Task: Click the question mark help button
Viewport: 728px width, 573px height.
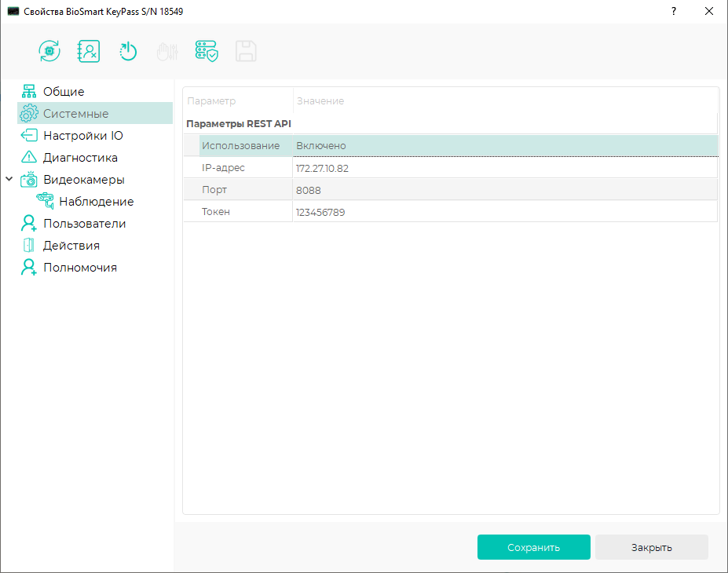Action: [674, 11]
